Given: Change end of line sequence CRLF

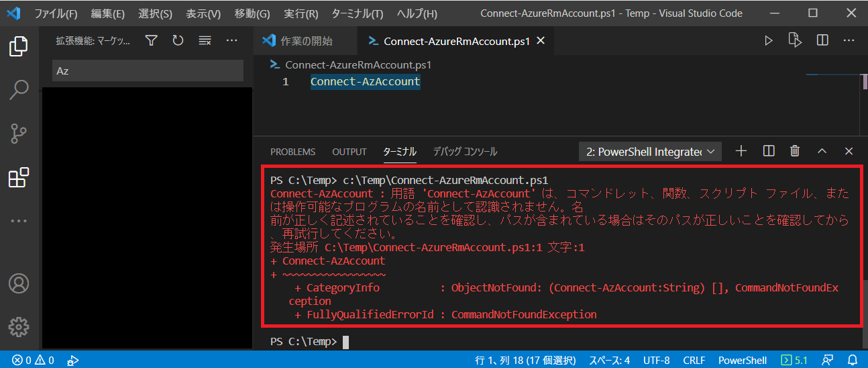Looking at the screenshot, I should pos(694,360).
